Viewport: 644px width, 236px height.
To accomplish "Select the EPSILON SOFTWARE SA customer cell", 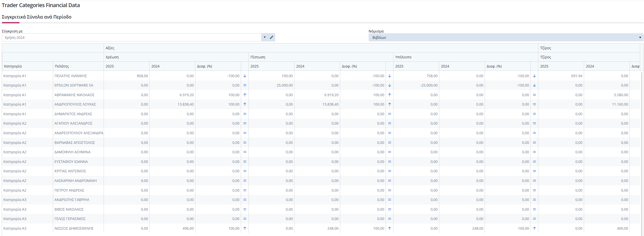I will pyautogui.click(x=78, y=85).
